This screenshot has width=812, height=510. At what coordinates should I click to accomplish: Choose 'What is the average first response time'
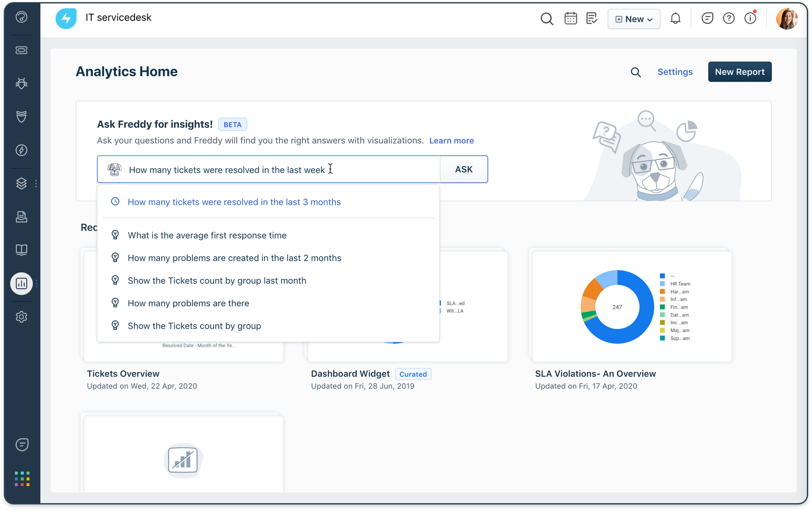[207, 235]
